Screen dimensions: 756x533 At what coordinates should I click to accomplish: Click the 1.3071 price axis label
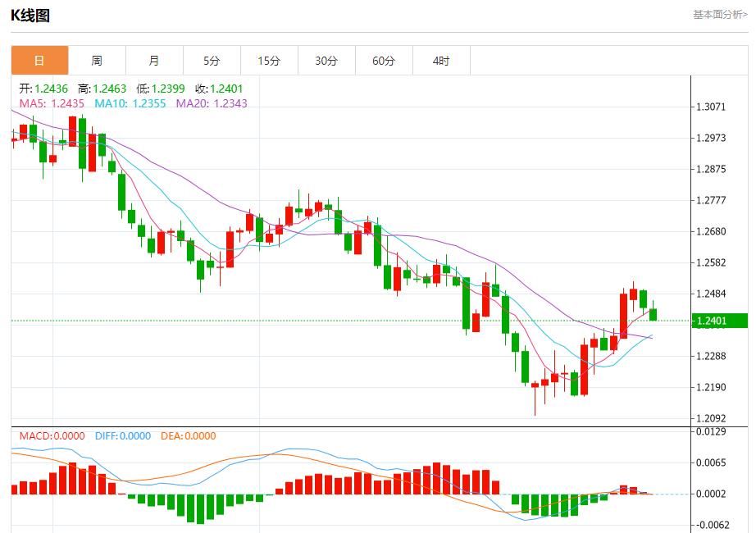711,107
